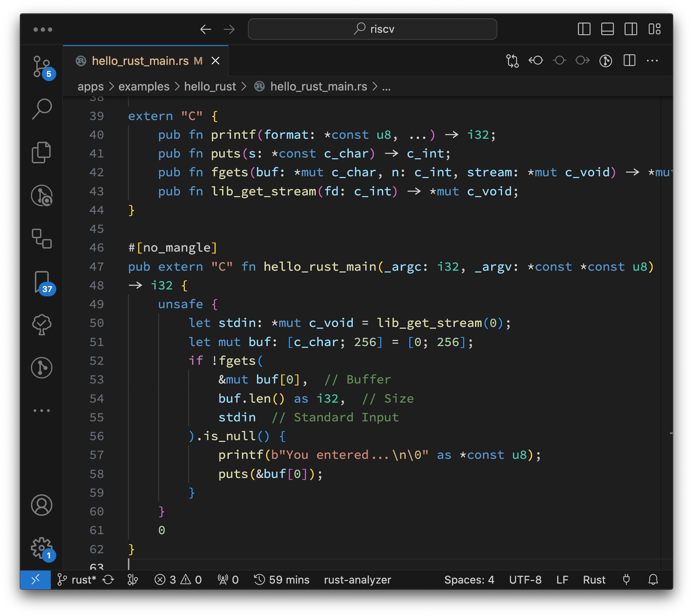Split the editor right
The width and height of the screenshot is (693, 616).
click(630, 61)
